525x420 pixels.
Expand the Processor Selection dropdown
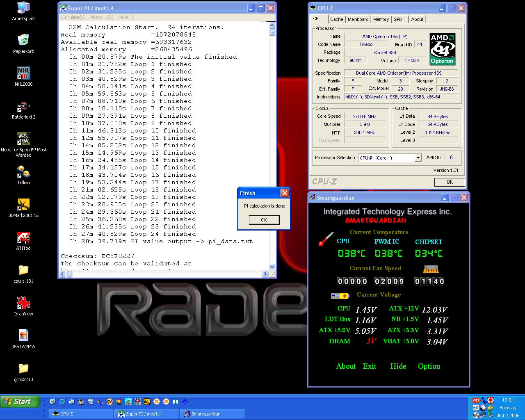click(x=418, y=158)
